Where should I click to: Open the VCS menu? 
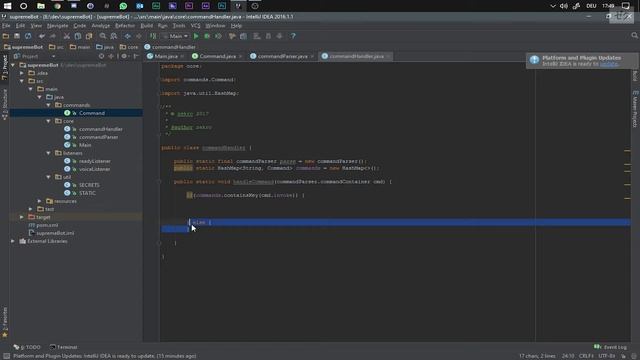[x=196, y=26]
